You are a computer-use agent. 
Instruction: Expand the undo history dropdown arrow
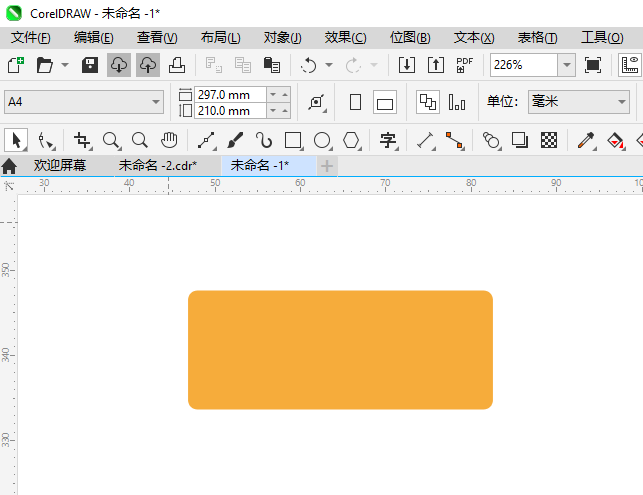pos(329,65)
